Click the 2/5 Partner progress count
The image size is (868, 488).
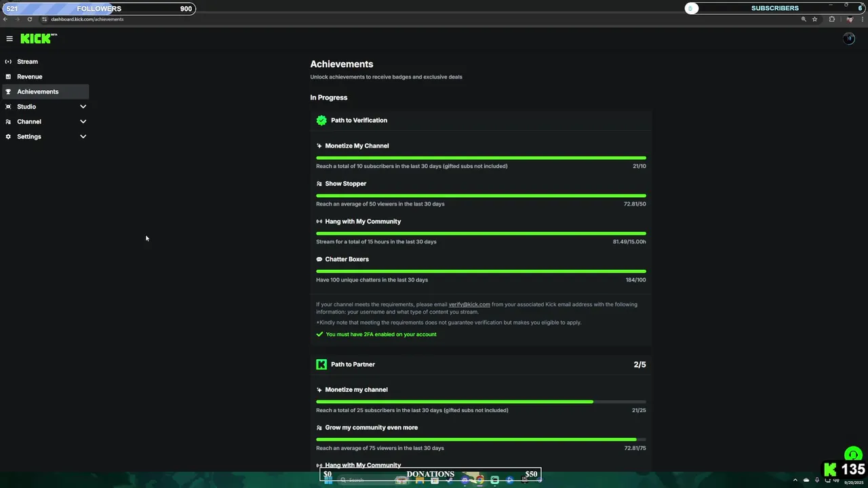639,365
